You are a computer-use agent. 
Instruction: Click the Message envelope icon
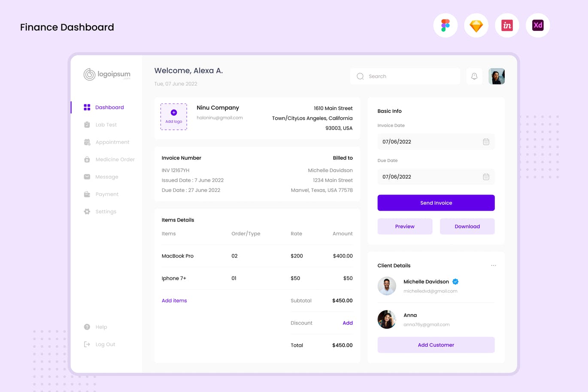[87, 176]
